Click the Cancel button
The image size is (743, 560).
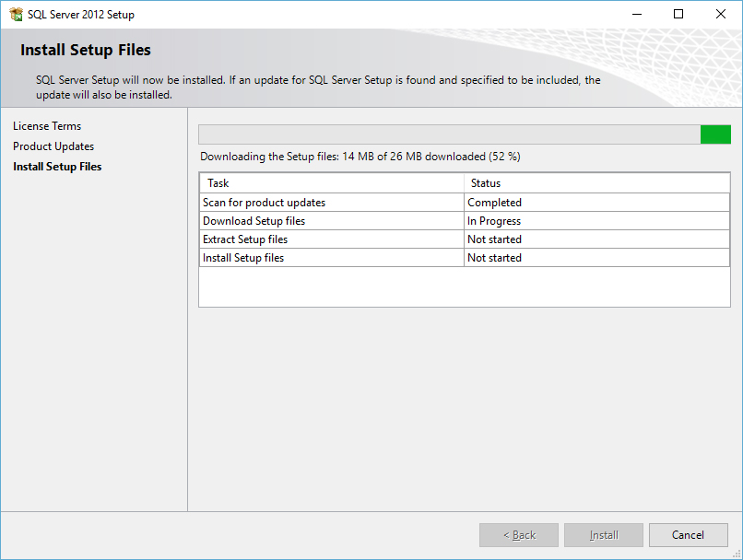tap(688, 535)
